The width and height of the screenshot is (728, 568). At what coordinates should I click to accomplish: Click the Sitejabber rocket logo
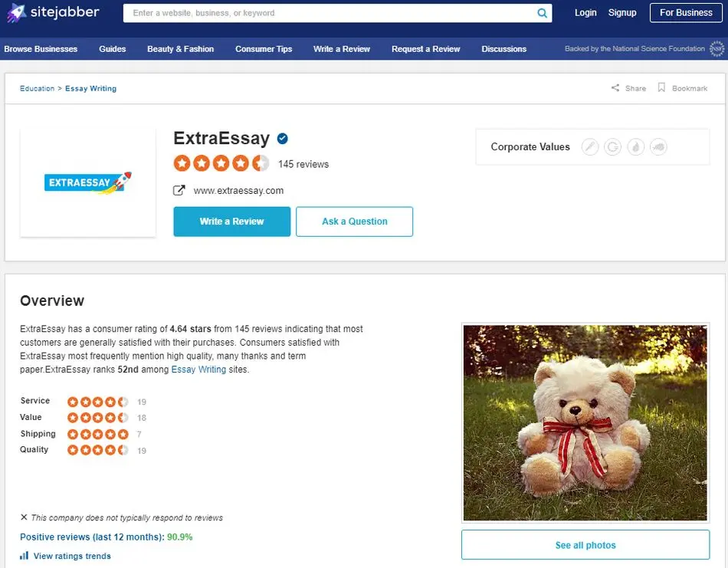[16, 13]
